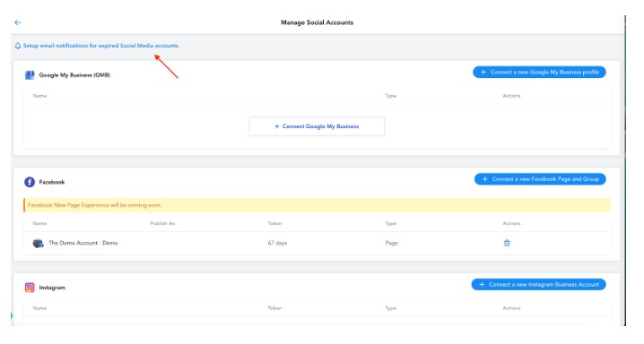
Task: Click the '67 days' token value
Action: pos(277,243)
